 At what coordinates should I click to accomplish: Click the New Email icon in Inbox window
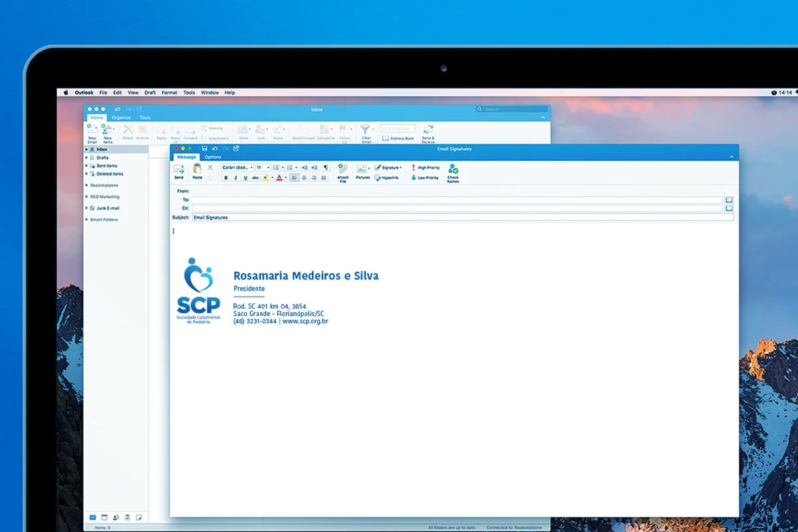pos(92,130)
